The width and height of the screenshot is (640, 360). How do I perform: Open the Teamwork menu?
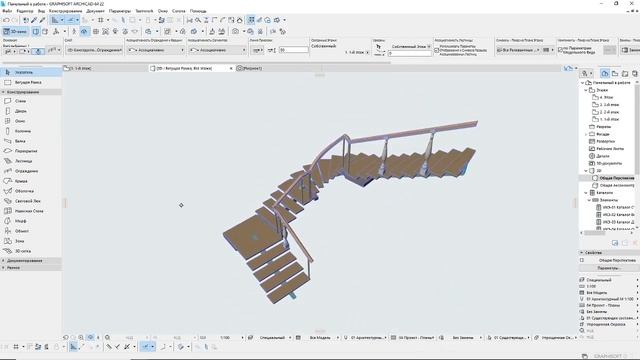coord(144,11)
